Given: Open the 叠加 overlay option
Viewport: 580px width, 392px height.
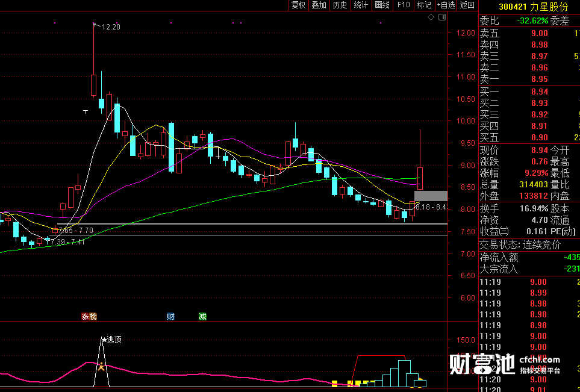Looking at the screenshot, I should click(319, 5).
